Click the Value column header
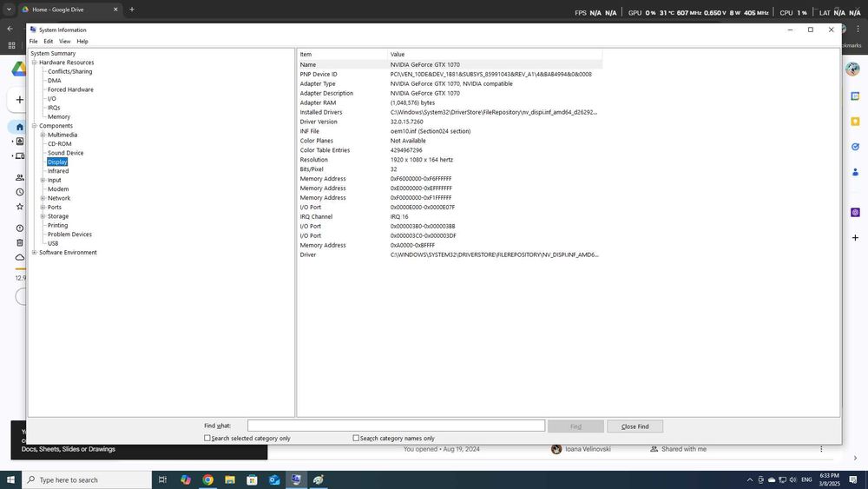 [495, 54]
